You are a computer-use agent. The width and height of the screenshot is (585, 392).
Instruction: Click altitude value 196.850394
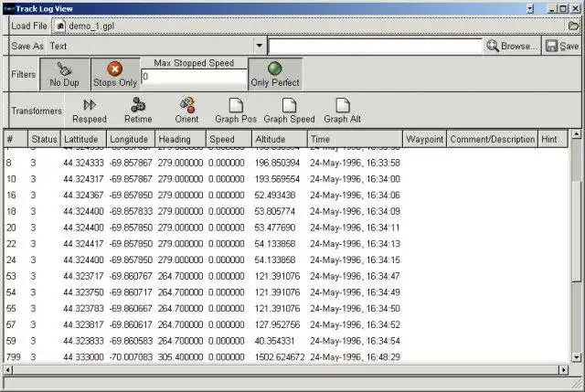pos(277,163)
